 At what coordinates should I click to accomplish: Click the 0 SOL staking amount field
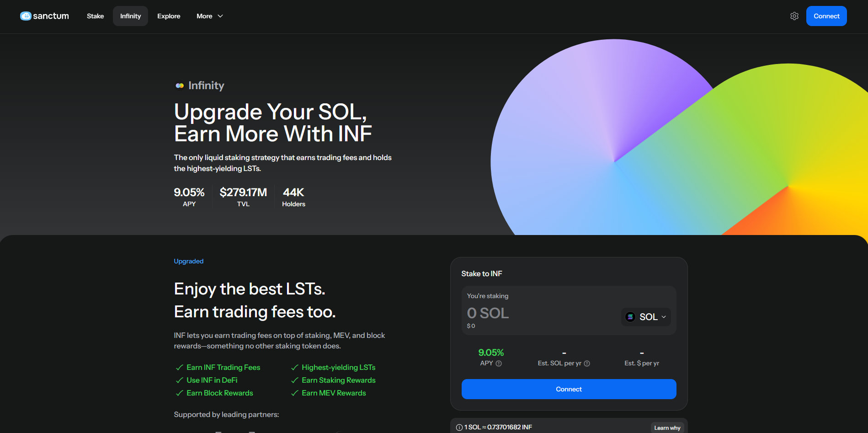coord(526,313)
